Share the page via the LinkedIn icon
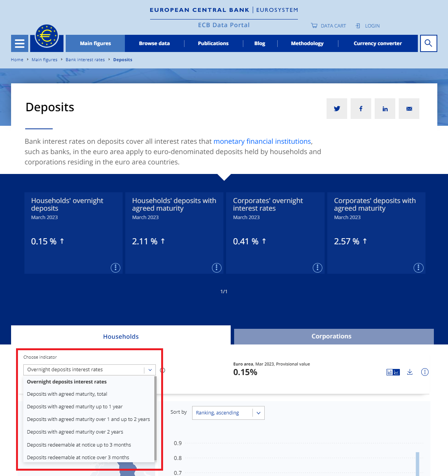 [385, 109]
